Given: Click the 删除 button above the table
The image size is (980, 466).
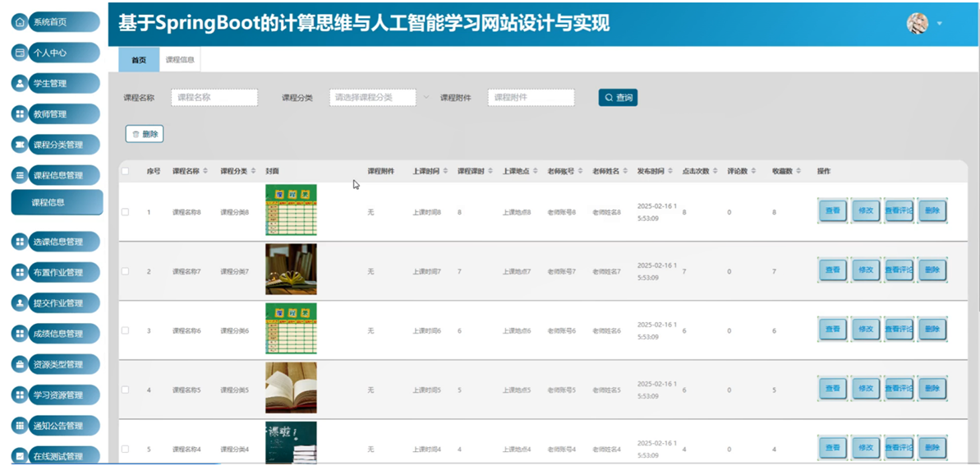Looking at the screenshot, I should coord(145,134).
